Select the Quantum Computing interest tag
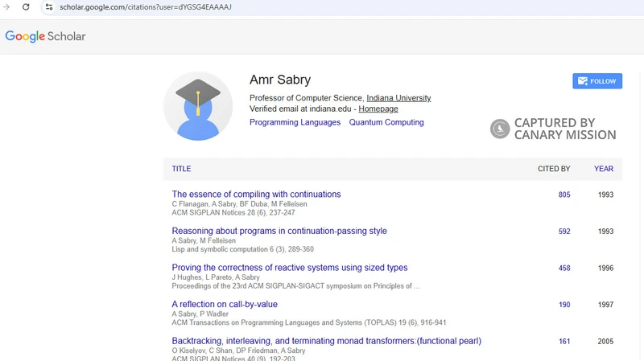The image size is (644, 361). (386, 123)
